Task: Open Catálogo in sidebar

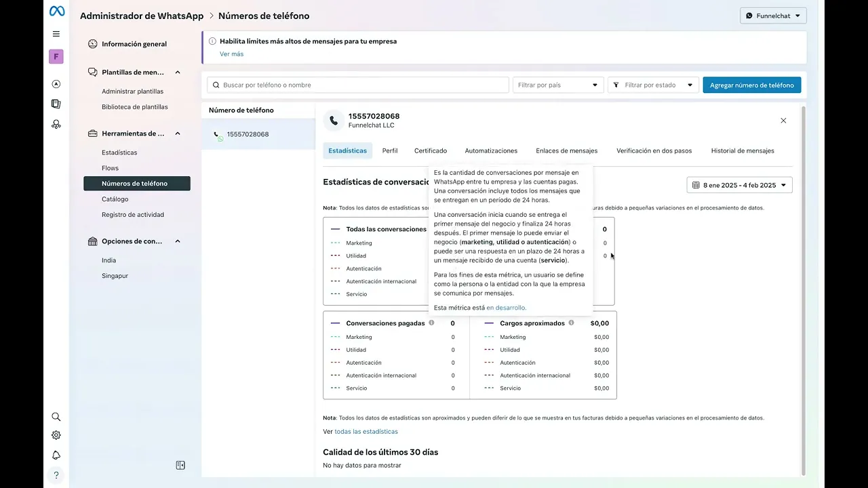Action: pos(115,199)
